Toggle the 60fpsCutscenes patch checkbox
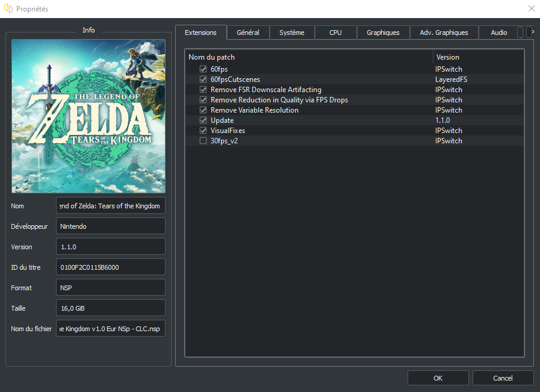 (x=203, y=79)
